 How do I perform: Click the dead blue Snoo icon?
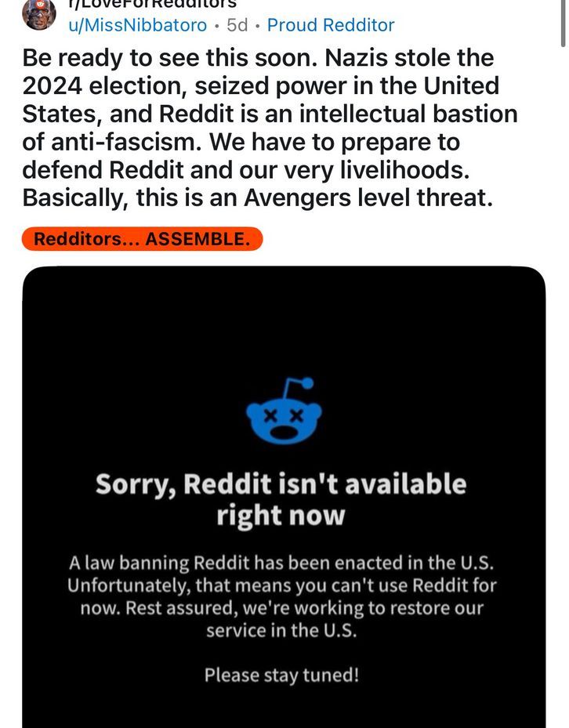pos(284,411)
